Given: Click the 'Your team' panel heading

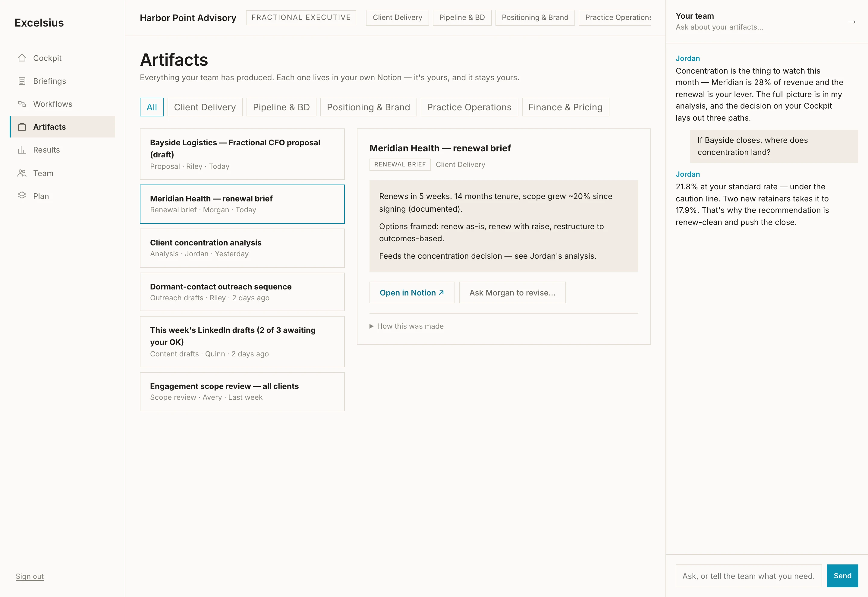Looking at the screenshot, I should click(x=694, y=16).
